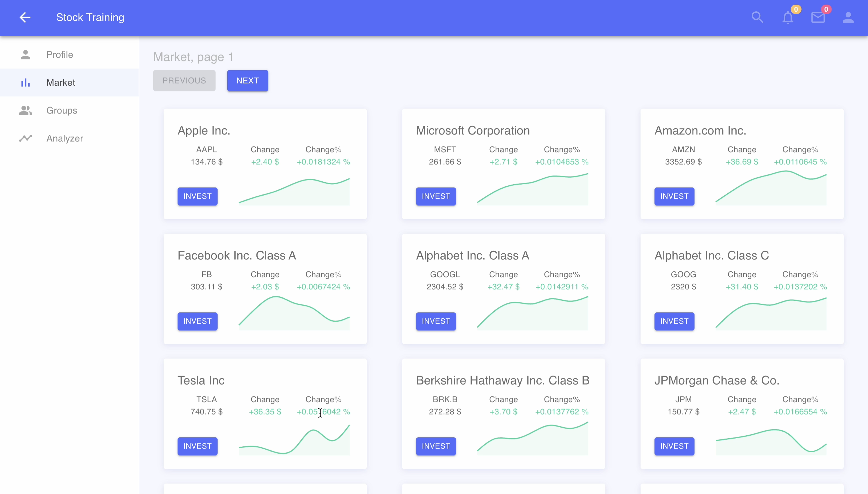Image resolution: width=868 pixels, height=494 pixels.
Task: Invest in Alphabet Inc. Class C
Action: 674,321
